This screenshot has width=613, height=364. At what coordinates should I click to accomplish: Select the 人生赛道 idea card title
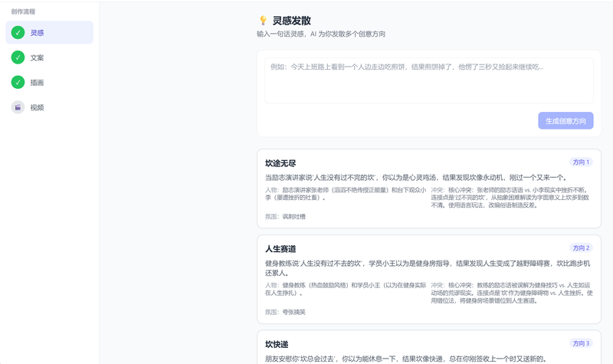(x=280, y=249)
